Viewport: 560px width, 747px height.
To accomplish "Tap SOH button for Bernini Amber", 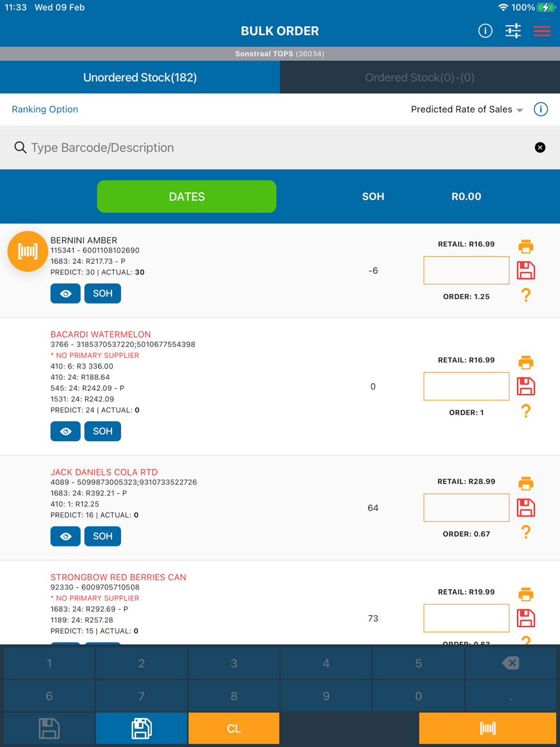I will coord(102,293).
